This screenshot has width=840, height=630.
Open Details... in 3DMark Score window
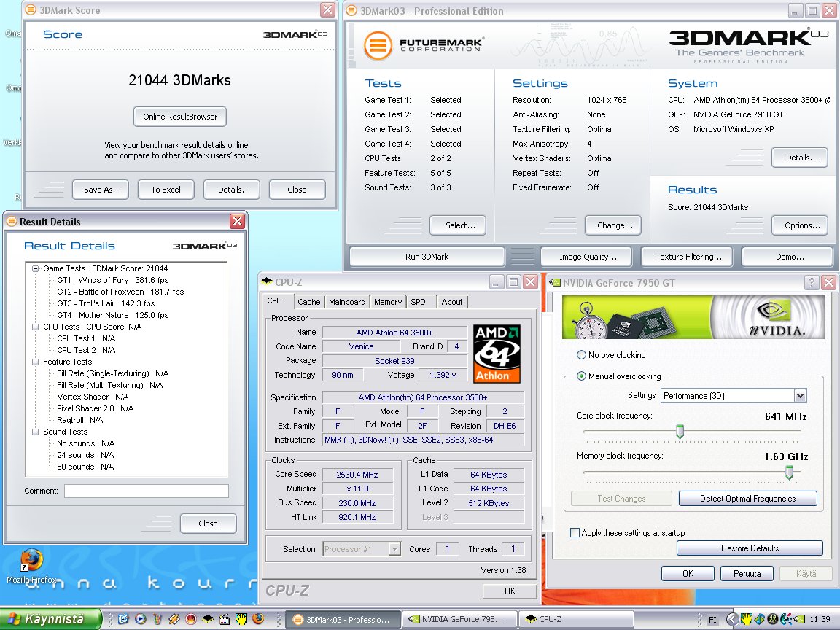tap(232, 189)
